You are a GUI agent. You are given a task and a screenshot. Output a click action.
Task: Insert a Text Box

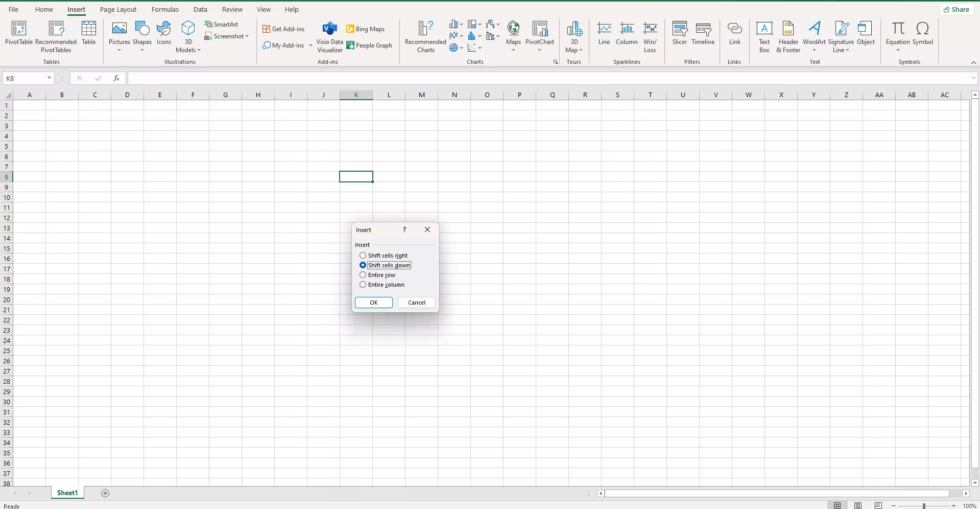click(764, 37)
